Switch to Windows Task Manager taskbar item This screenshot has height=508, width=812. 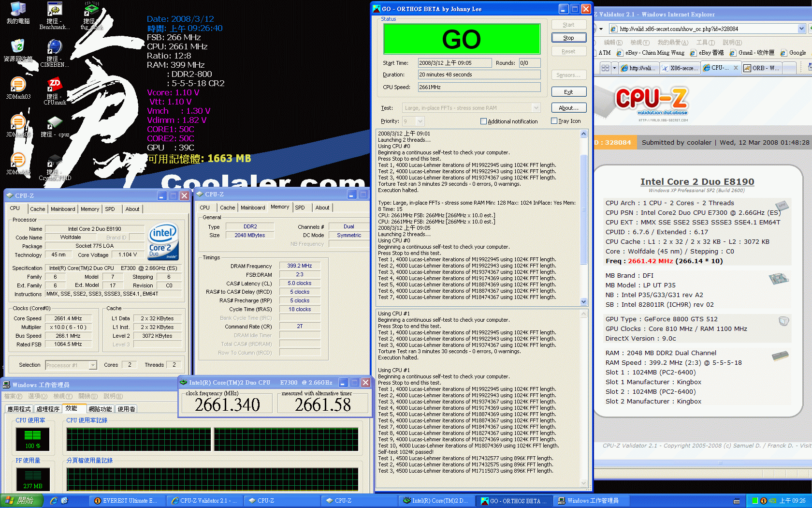tap(591, 501)
